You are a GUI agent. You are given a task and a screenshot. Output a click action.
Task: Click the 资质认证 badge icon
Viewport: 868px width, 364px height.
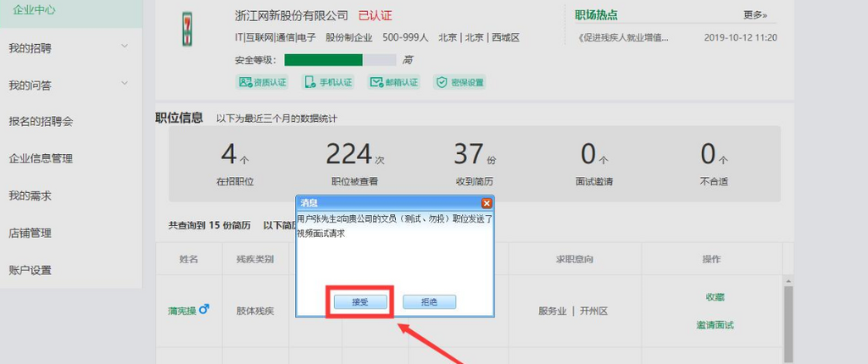click(x=246, y=82)
